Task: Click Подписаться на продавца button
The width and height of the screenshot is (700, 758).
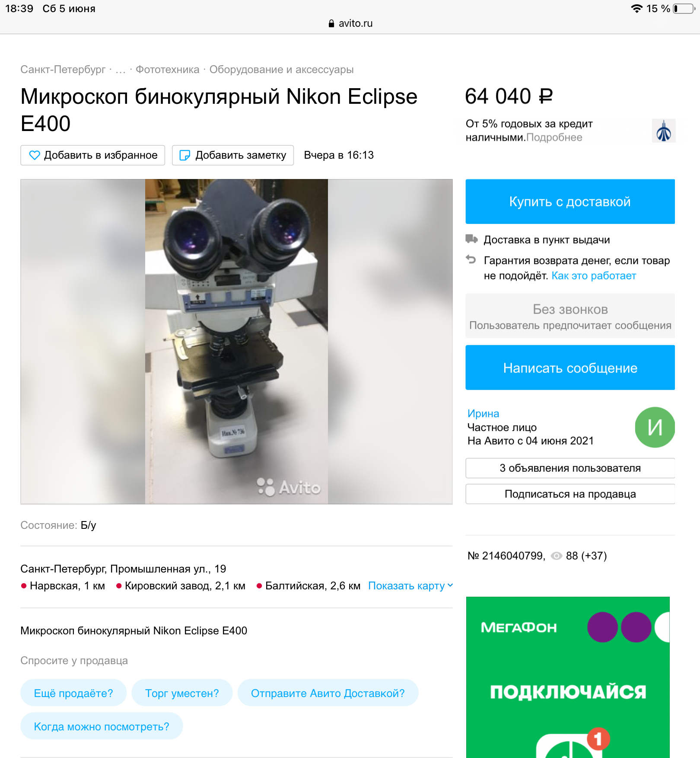Action: pyautogui.click(x=570, y=494)
